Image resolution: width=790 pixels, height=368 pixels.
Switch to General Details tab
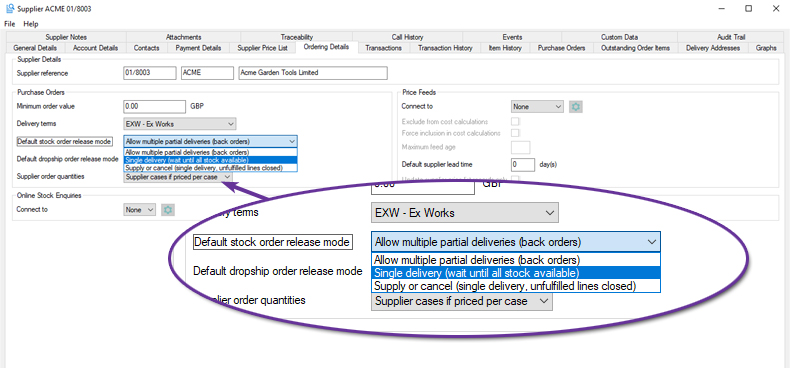[35, 48]
